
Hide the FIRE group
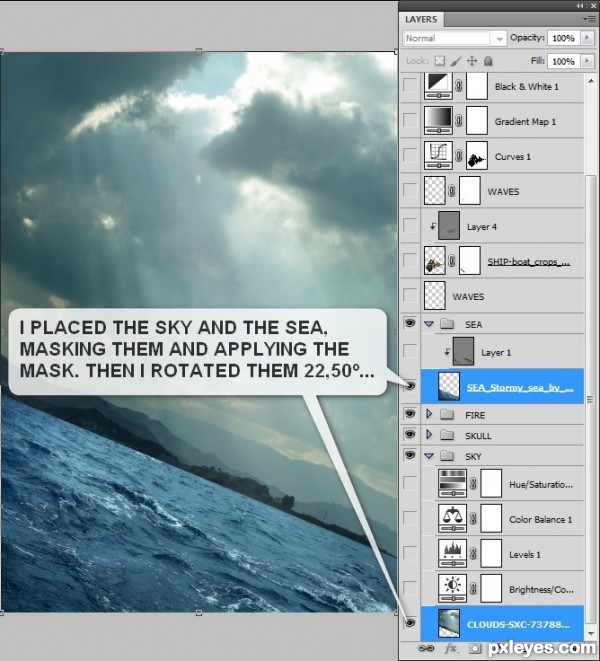(410, 414)
